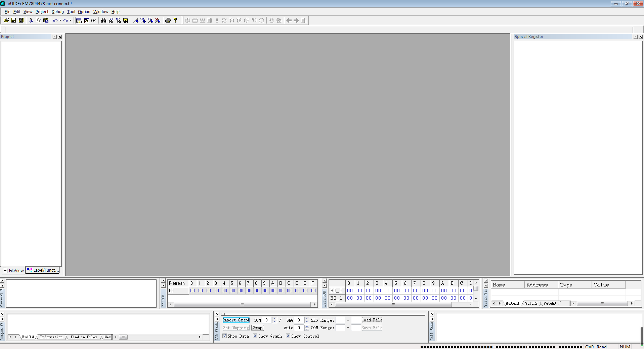Click the Save toolbar icon
644x349 pixels.
[13, 21]
